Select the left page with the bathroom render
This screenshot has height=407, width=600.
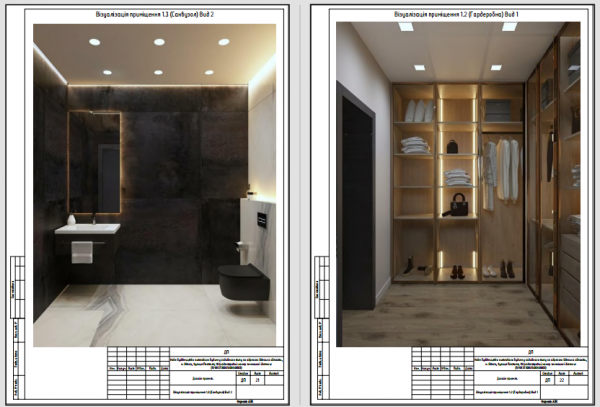coord(150,200)
